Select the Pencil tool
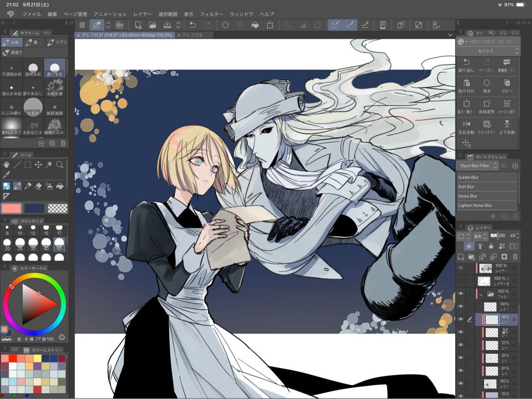Screen dimensions: 532x399 (x=28, y=186)
